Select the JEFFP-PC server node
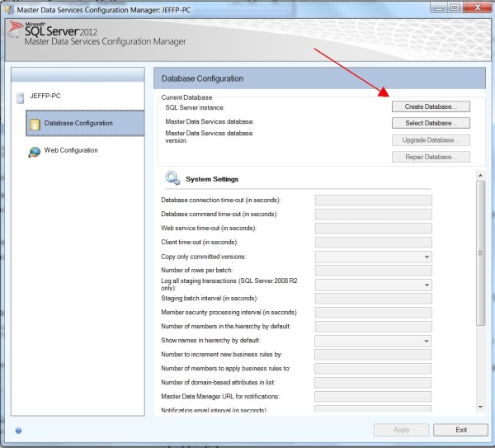Viewport: 495px width, 448px height. pyautogui.click(x=45, y=96)
